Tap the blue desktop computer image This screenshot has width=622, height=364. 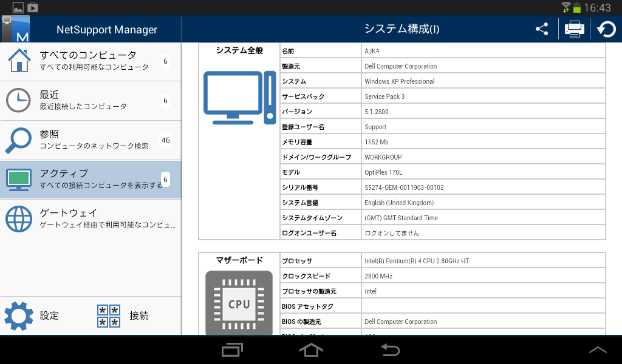(239, 98)
